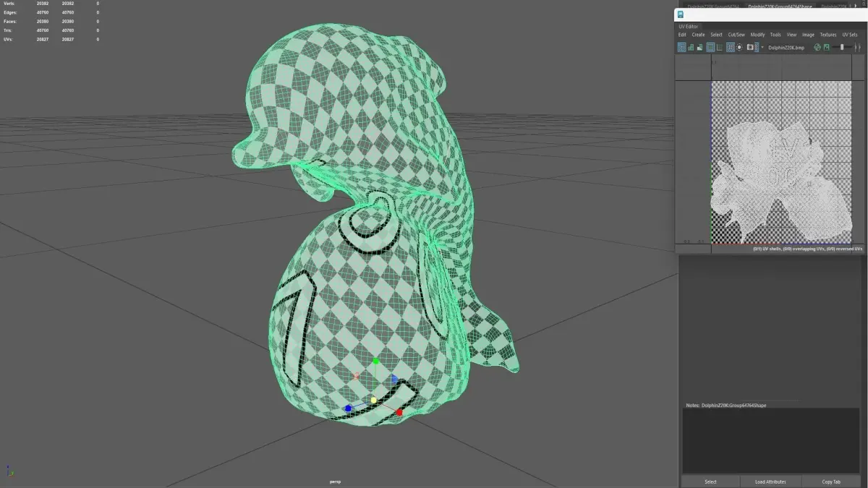Select the DolphinZ20K:Group64764Shape attribute tab
868x488 pixels.
pyautogui.click(x=780, y=7)
